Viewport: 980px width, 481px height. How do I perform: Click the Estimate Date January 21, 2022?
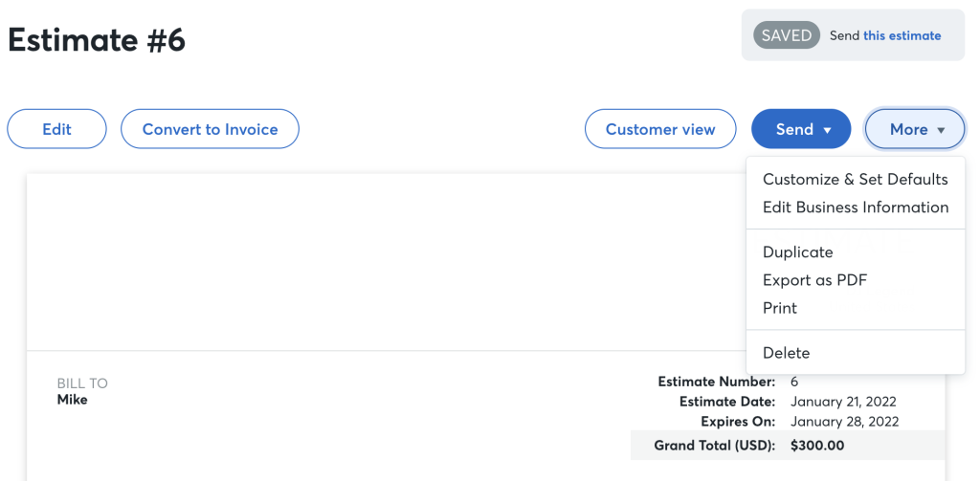(x=843, y=402)
